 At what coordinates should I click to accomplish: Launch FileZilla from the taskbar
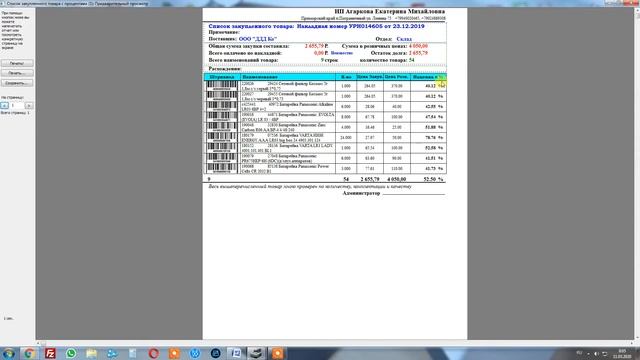coord(50,353)
